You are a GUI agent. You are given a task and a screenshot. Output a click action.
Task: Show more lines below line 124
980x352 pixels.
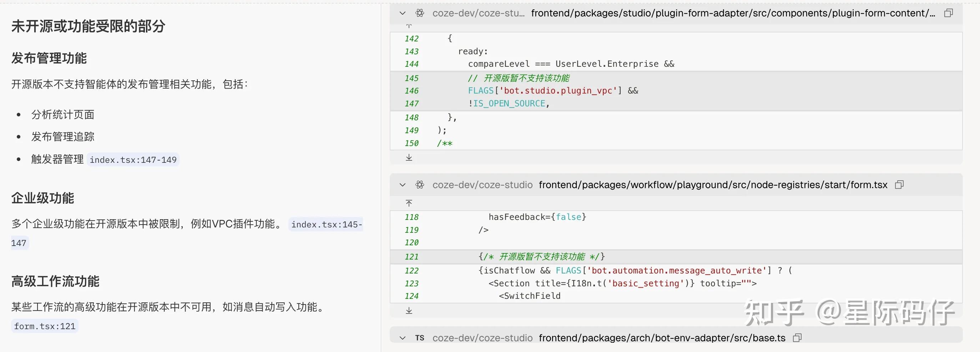(x=409, y=311)
